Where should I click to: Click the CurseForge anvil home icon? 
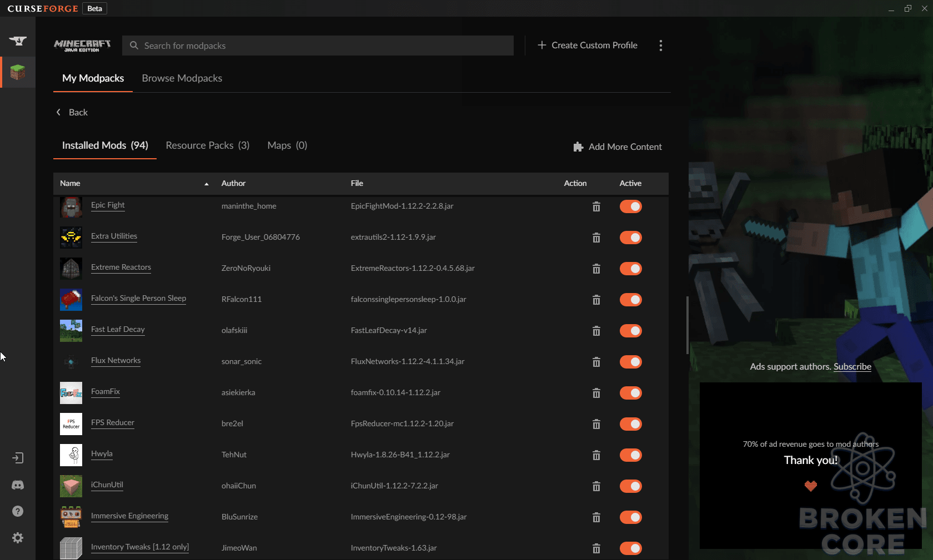click(18, 41)
